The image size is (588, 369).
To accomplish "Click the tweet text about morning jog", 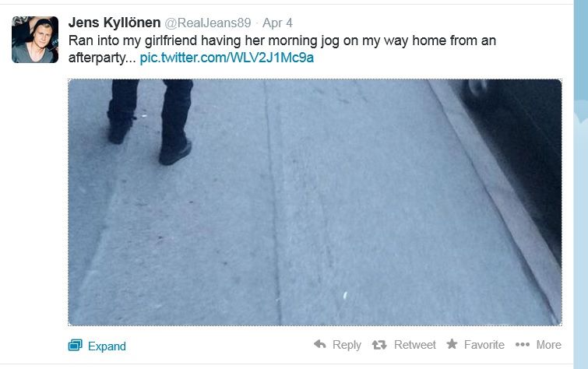I will click(282, 49).
